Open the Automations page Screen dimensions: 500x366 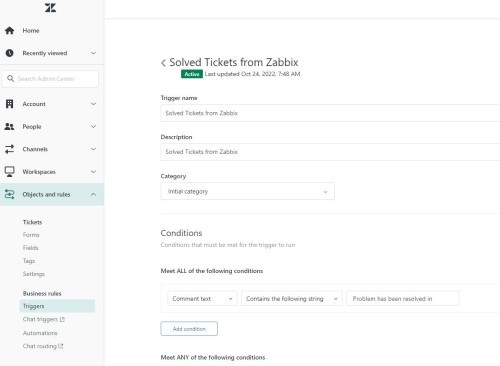[x=40, y=333]
